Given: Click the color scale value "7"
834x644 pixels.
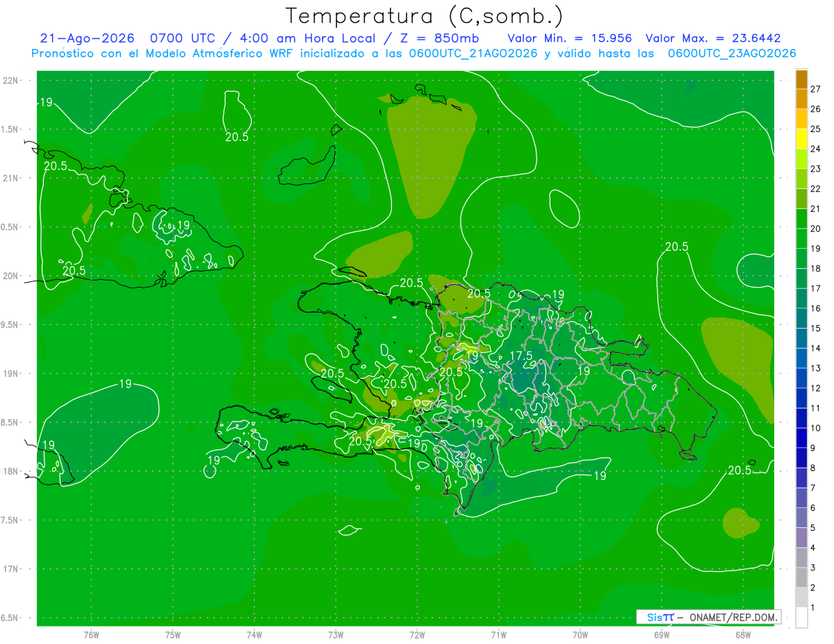Looking at the screenshot, I should (813, 488).
